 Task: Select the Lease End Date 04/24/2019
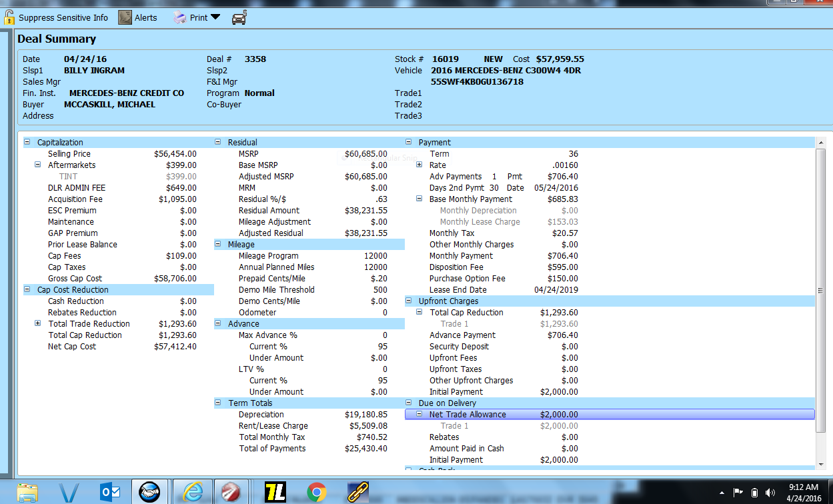(556, 289)
